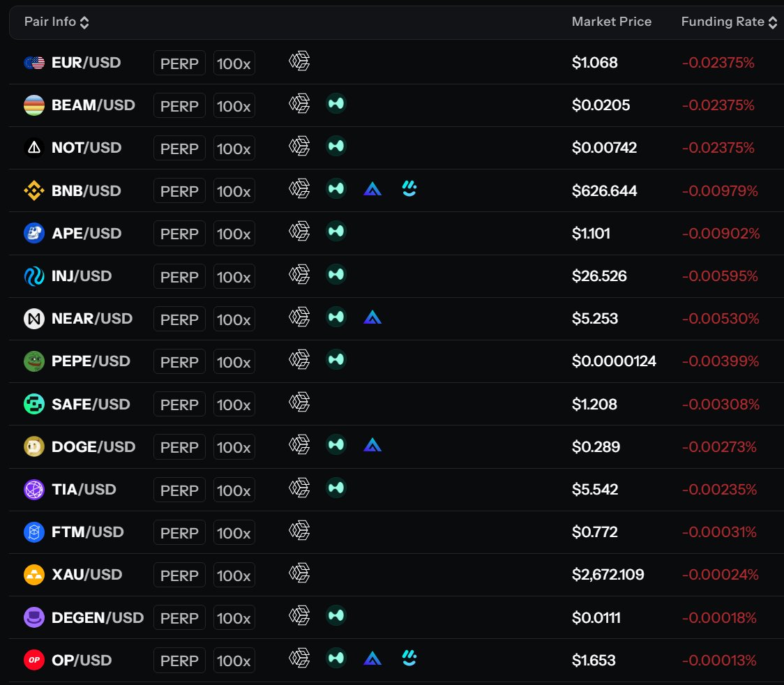The width and height of the screenshot is (784, 685).
Task: Click the cyan smiley chain icon in BNB/USD row
Action: 409,188
